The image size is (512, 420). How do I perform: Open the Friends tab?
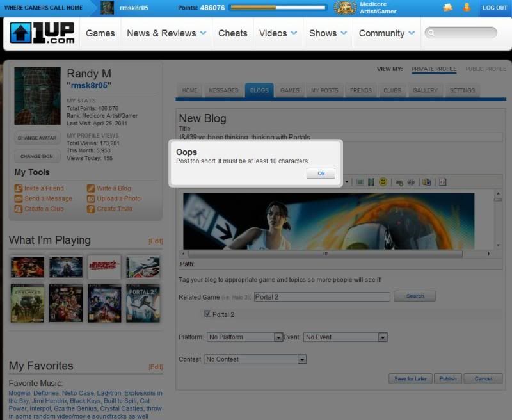coord(361,90)
